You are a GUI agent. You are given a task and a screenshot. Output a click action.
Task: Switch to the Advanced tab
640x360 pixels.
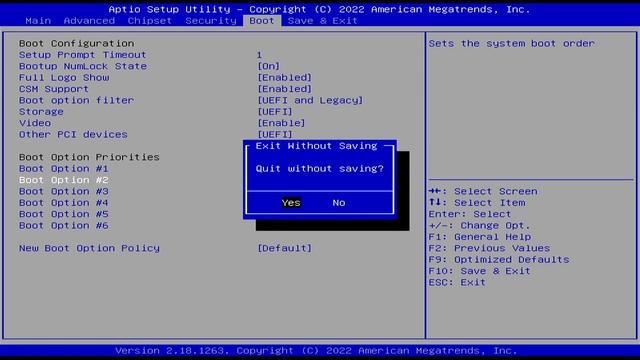[89, 21]
